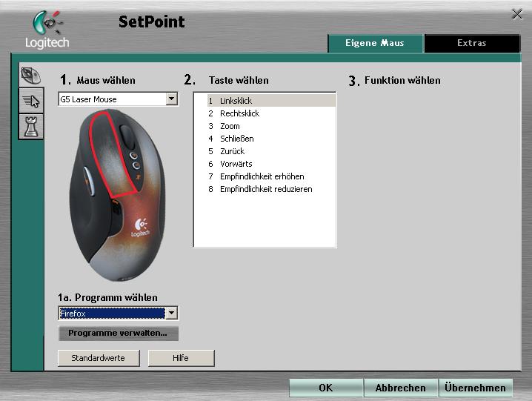This screenshot has width=532, height=401.
Task: Open the mouse button settings sidebar icon
Action: pyautogui.click(x=31, y=75)
